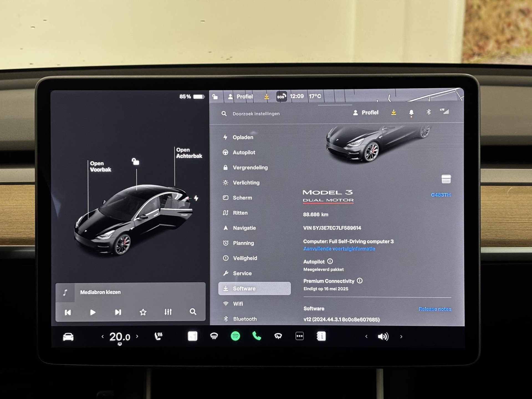Open the car controls icon in bottom bar
The width and height of the screenshot is (532, 399).
[x=68, y=337]
